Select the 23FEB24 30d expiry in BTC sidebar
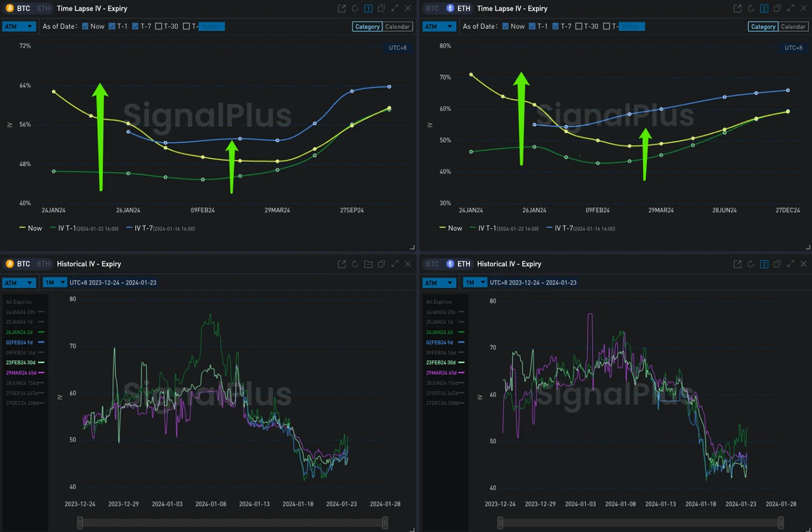The image size is (812, 532). click(21, 362)
